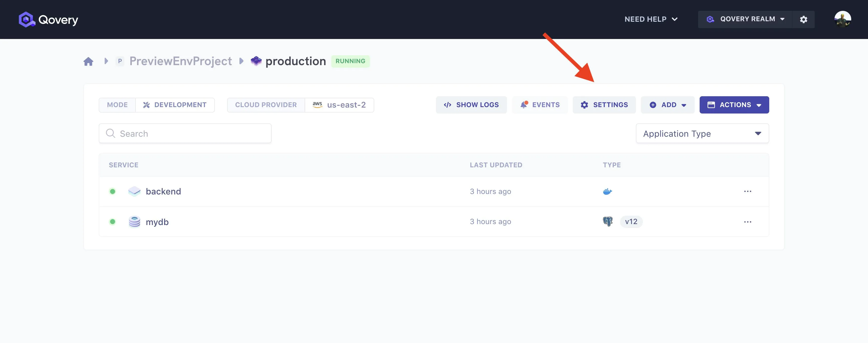Open three-dot menu for mydb row
Viewport: 868px width, 343px height.
[747, 222]
